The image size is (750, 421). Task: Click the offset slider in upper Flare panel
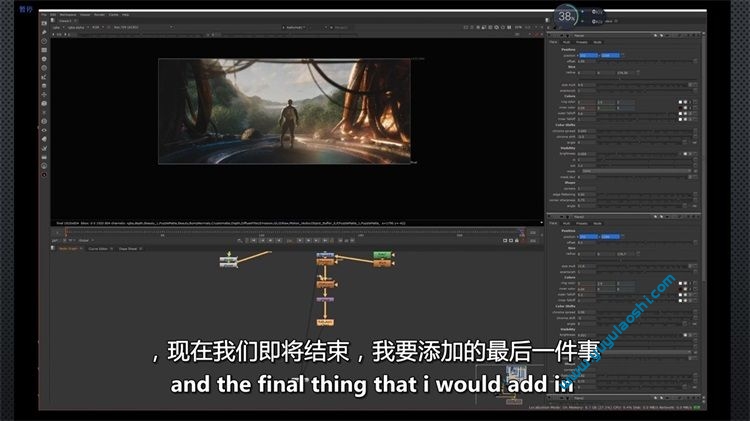pos(645,61)
